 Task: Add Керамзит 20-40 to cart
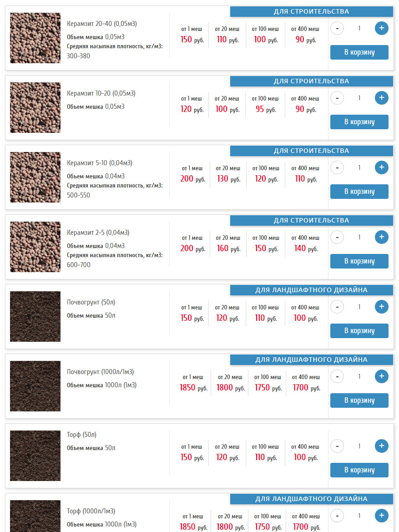(359, 52)
